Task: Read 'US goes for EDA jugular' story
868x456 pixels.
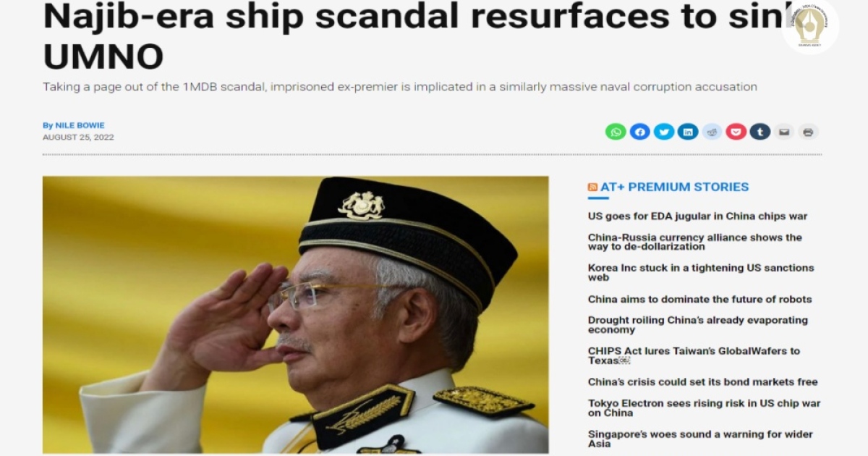Action: 697,216
